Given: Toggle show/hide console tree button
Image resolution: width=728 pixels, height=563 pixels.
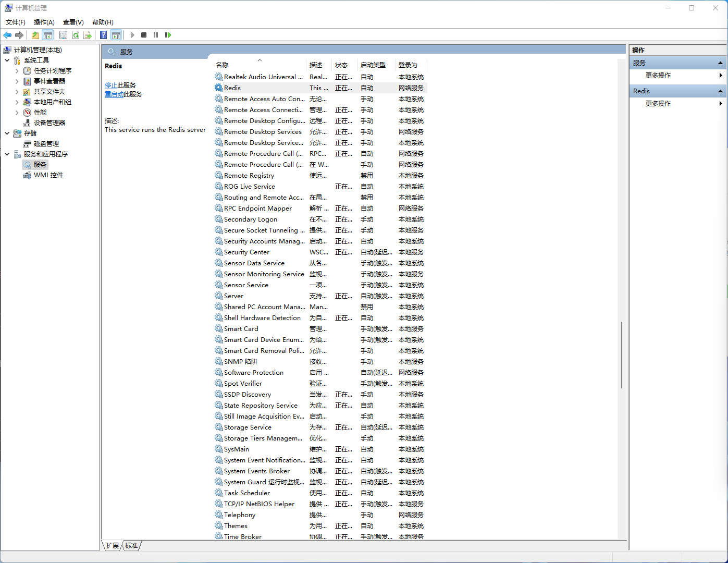Looking at the screenshot, I should click(47, 35).
